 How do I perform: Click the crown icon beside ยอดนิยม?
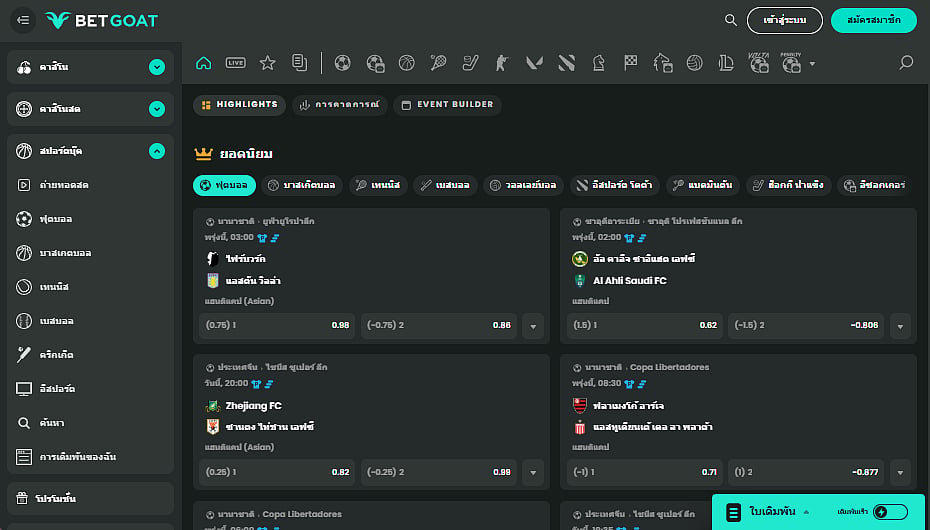pos(203,154)
